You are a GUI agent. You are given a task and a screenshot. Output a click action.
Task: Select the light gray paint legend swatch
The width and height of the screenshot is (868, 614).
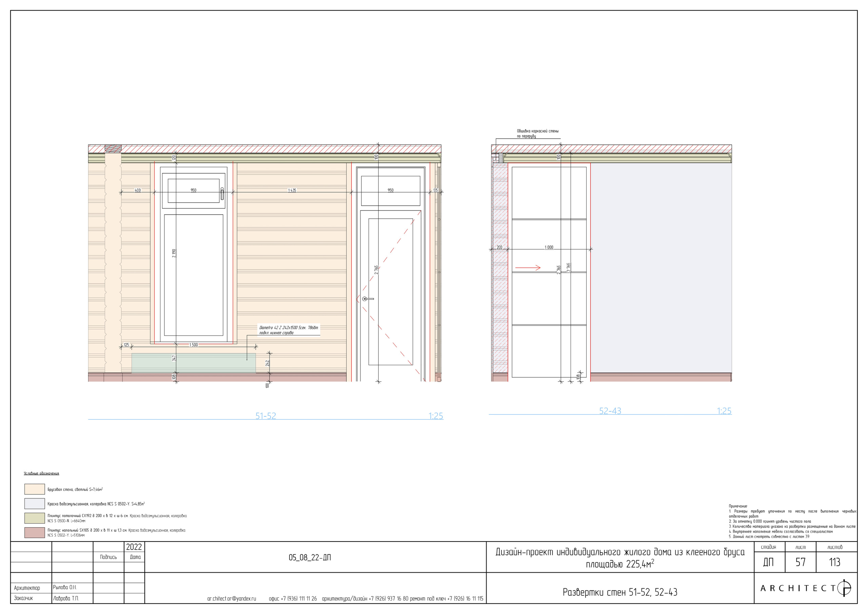[34, 503]
